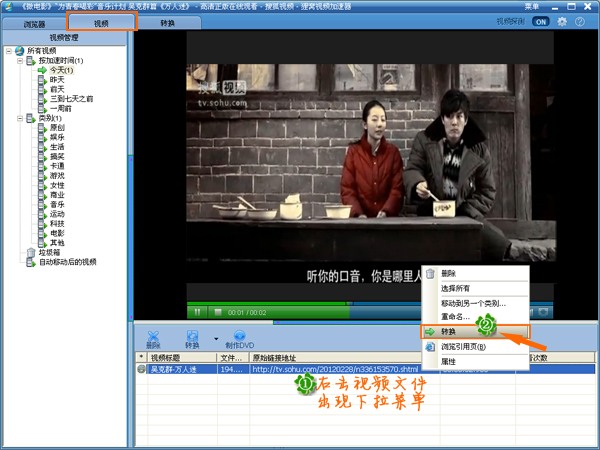This screenshot has width=600, height=450.
Task: Click the 类别 folder icon
Action: [x=31, y=118]
